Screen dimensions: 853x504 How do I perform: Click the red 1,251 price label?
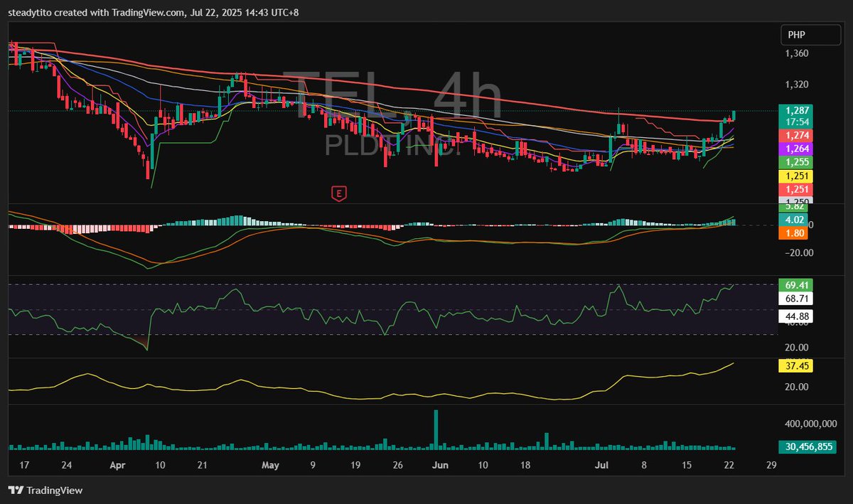point(795,189)
